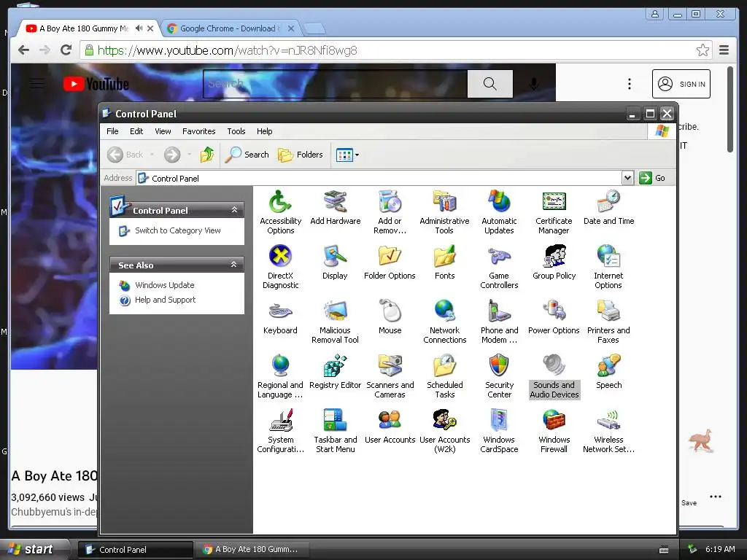Open User Accounts applet
Viewport: 747px width, 560px height.
tap(390, 427)
